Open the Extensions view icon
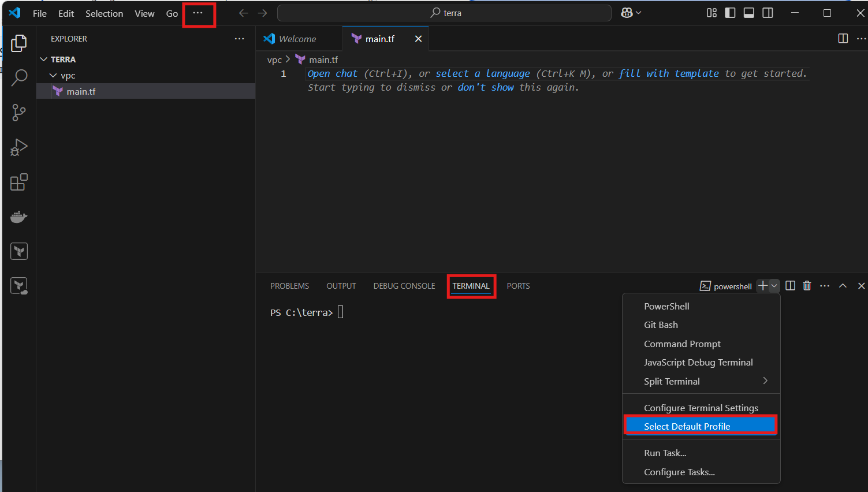The height and width of the screenshot is (492, 868). (19, 182)
